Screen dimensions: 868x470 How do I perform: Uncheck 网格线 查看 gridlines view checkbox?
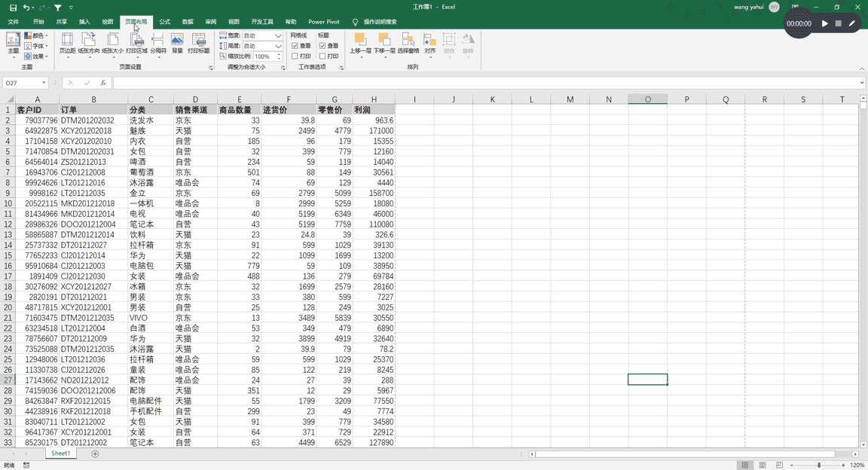[x=295, y=46]
